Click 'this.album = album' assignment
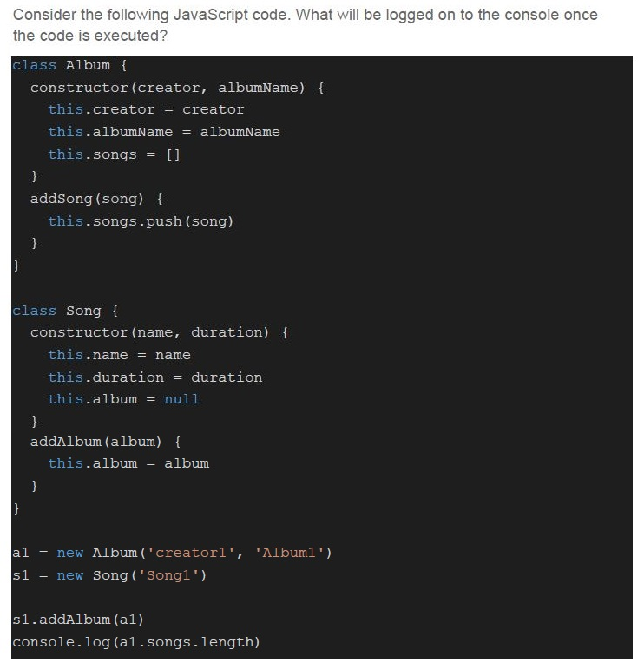The image size is (644, 669). [x=128, y=463]
